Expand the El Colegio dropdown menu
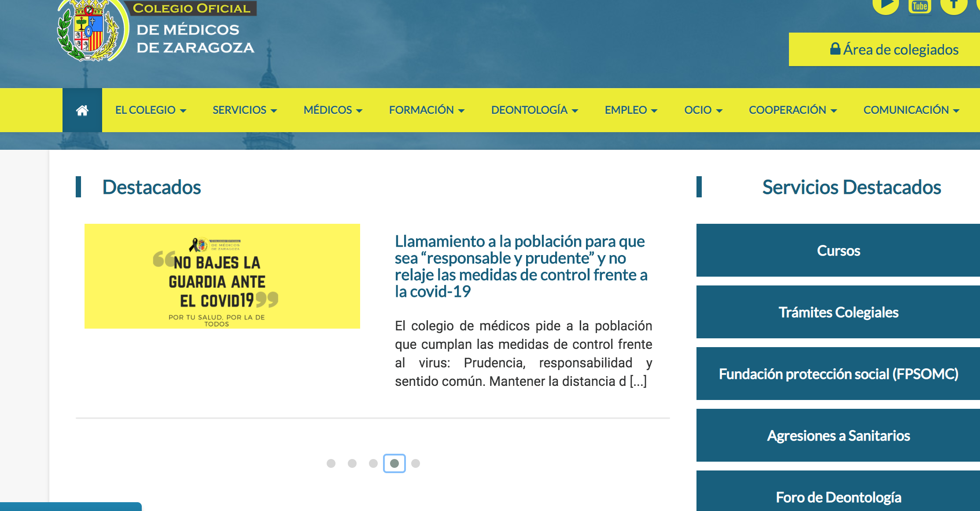980x511 pixels. [151, 110]
